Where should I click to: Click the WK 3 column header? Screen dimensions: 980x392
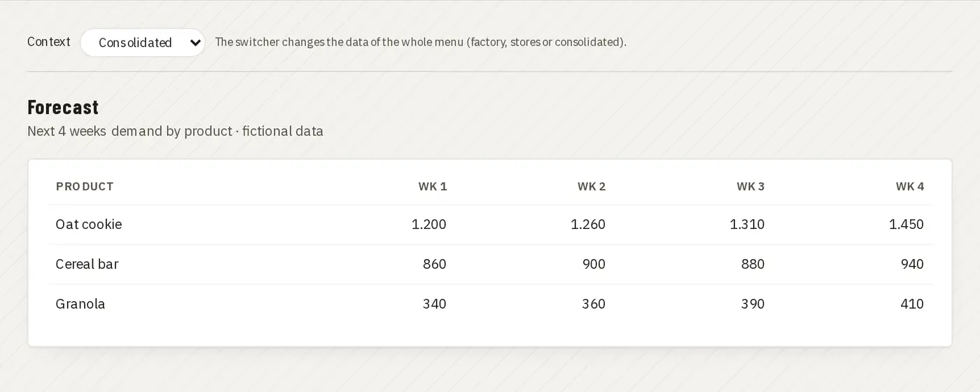point(750,186)
